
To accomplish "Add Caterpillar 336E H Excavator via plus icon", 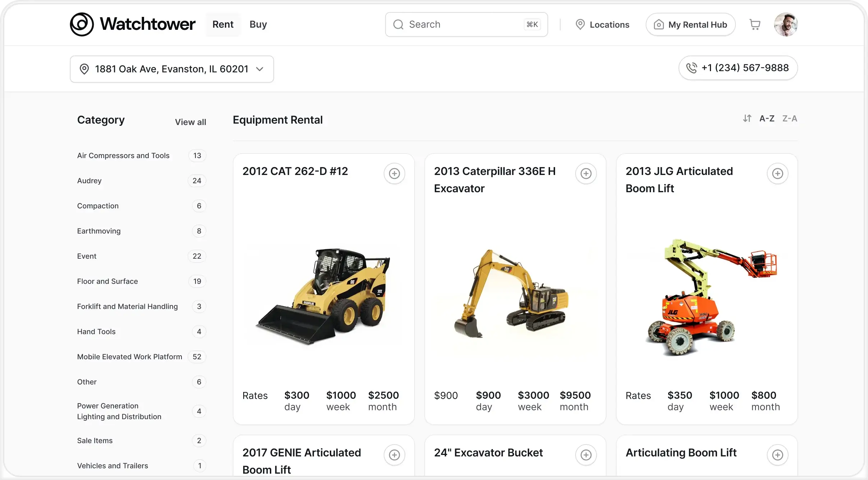I will (586, 174).
